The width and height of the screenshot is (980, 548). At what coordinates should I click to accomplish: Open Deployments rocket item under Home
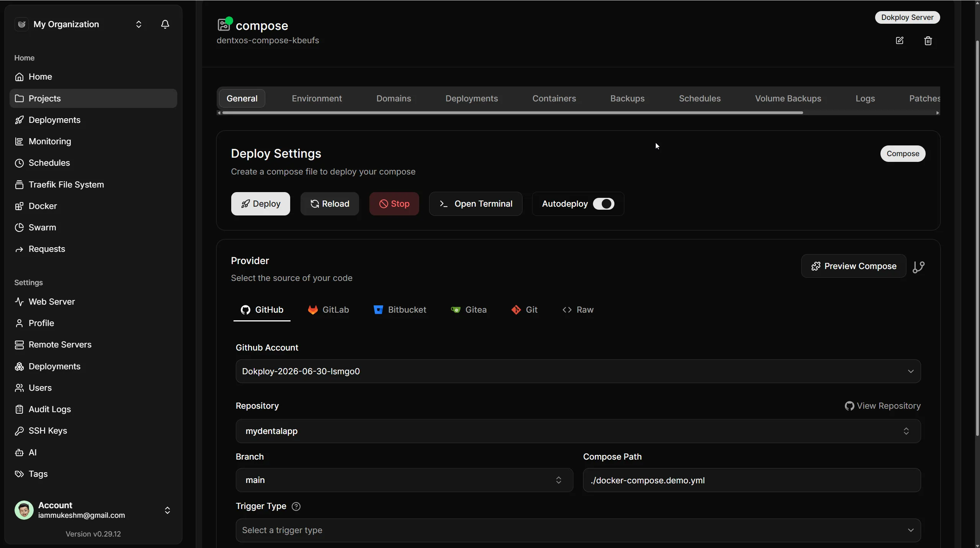click(93, 120)
